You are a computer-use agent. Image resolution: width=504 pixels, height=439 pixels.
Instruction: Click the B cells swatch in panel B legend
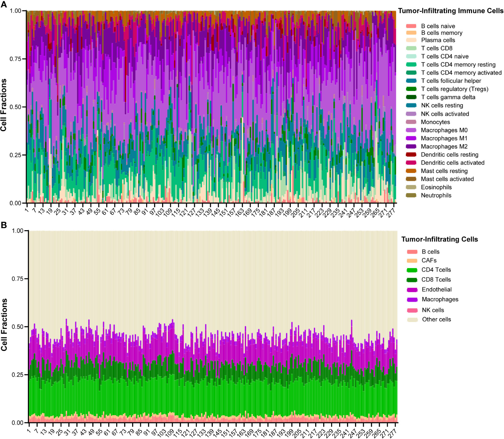click(412, 252)
